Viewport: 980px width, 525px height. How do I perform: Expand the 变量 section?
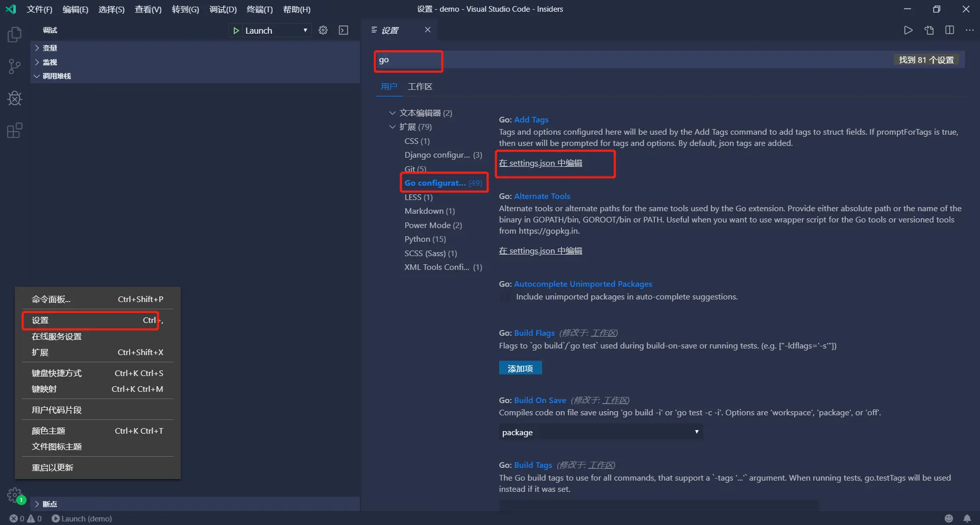tap(195, 48)
